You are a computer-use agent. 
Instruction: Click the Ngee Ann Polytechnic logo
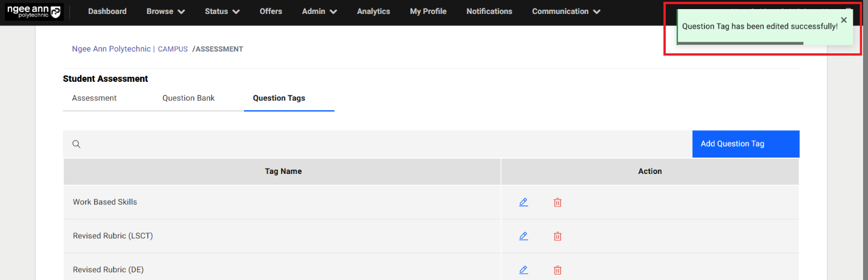34,12
